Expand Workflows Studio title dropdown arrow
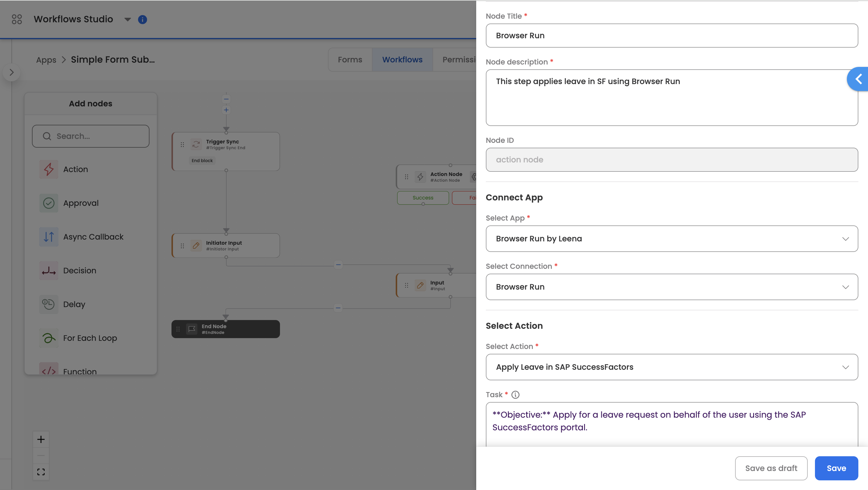The width and height of the screenshot is (868, 490). pos(127,20)
